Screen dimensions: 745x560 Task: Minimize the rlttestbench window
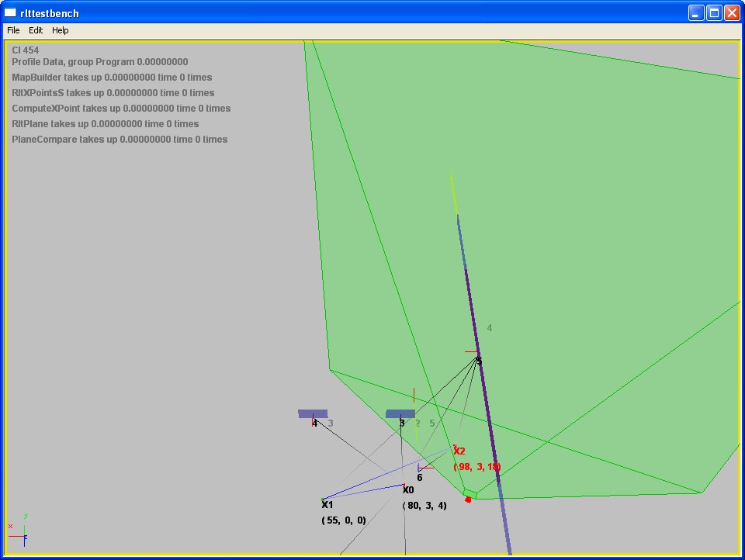pos(696,12)
